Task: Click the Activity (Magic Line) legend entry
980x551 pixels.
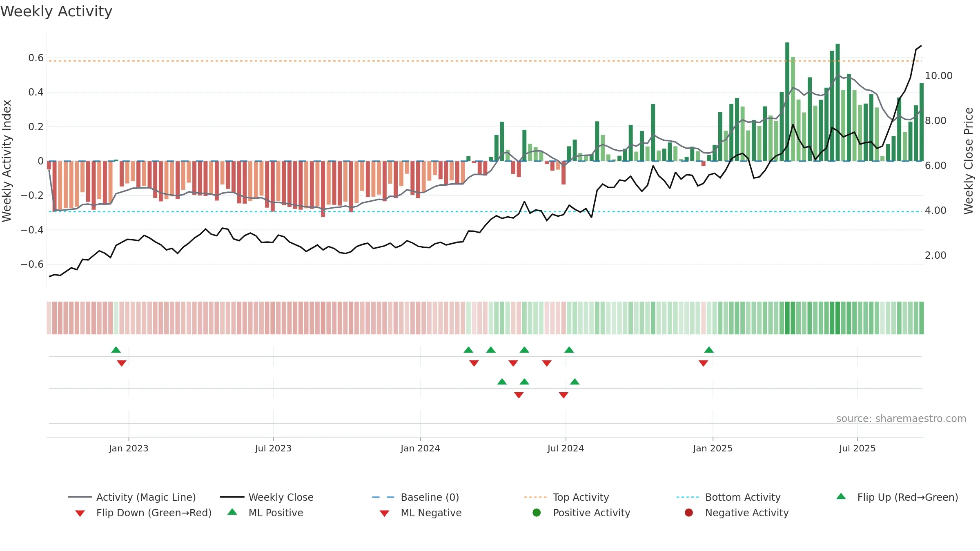Action: pos(131,497)
